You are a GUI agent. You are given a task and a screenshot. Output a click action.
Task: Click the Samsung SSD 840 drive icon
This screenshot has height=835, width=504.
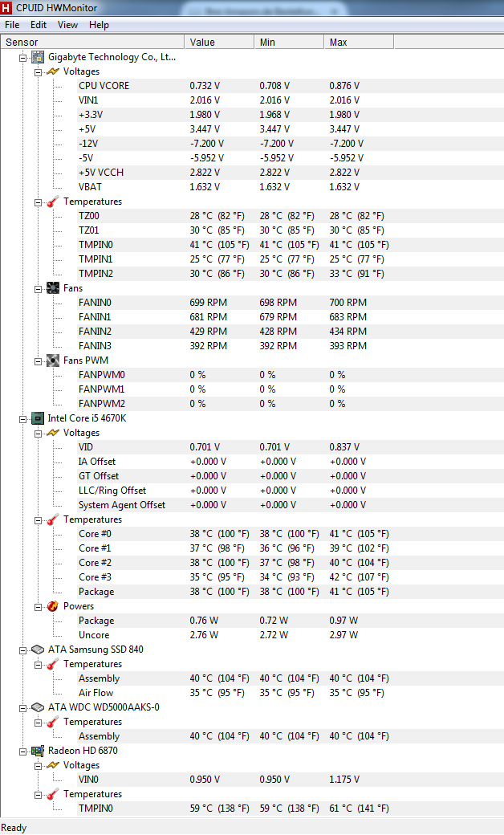point(37,650)
